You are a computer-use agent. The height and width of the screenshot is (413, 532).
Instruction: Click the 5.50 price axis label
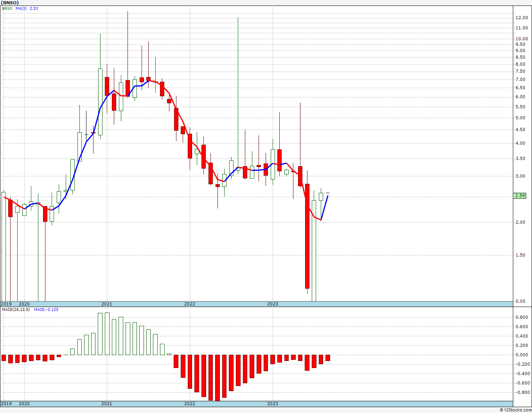point(521,107)
